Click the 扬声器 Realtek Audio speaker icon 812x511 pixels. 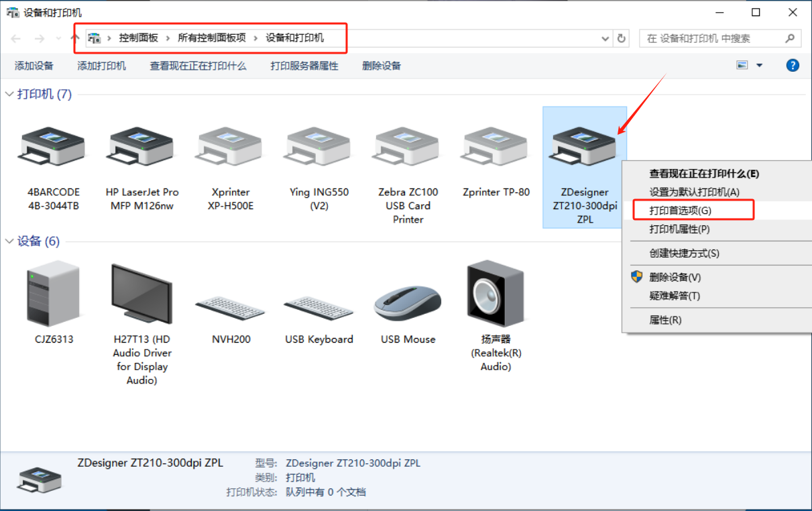click(496, 294)
